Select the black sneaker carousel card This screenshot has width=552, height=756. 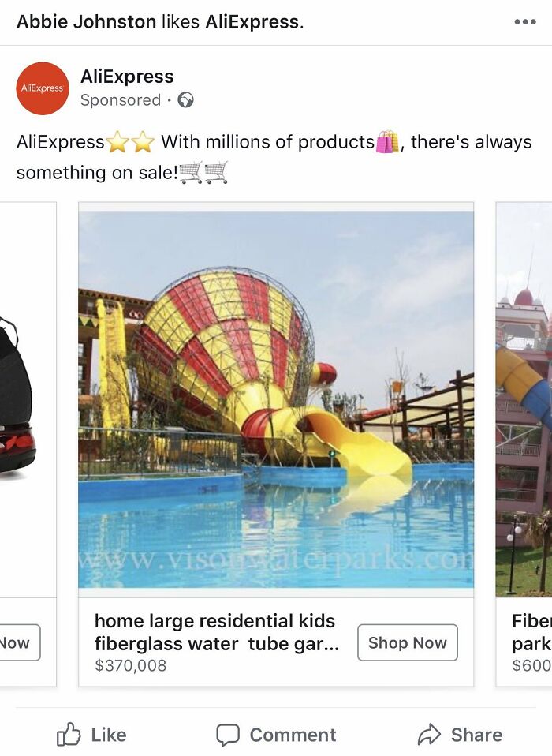tap(28, 443)
